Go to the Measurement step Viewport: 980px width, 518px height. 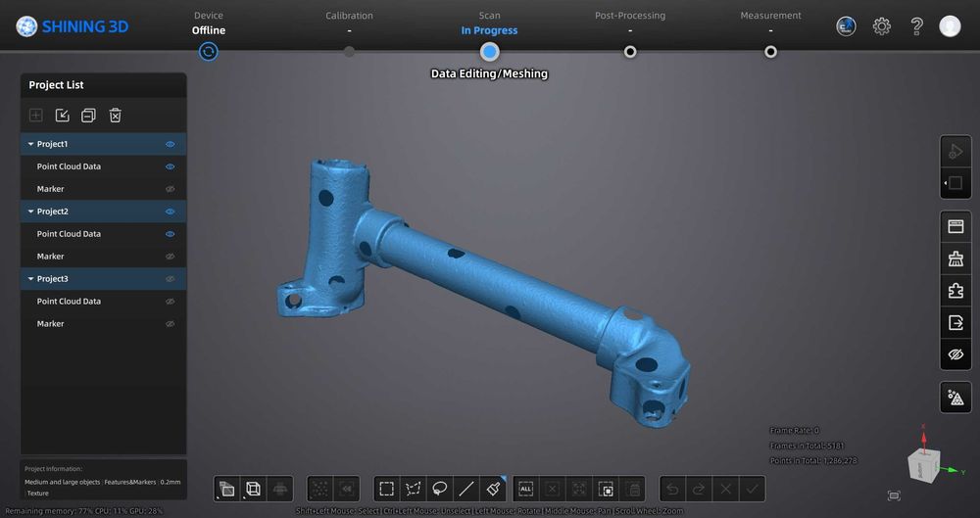[770, 23]
